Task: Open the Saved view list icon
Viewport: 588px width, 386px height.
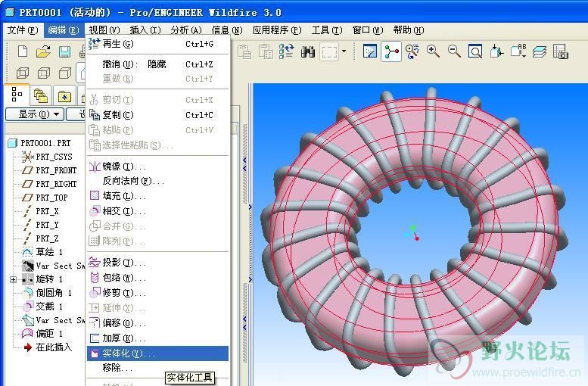Action: tap(518, 51)
